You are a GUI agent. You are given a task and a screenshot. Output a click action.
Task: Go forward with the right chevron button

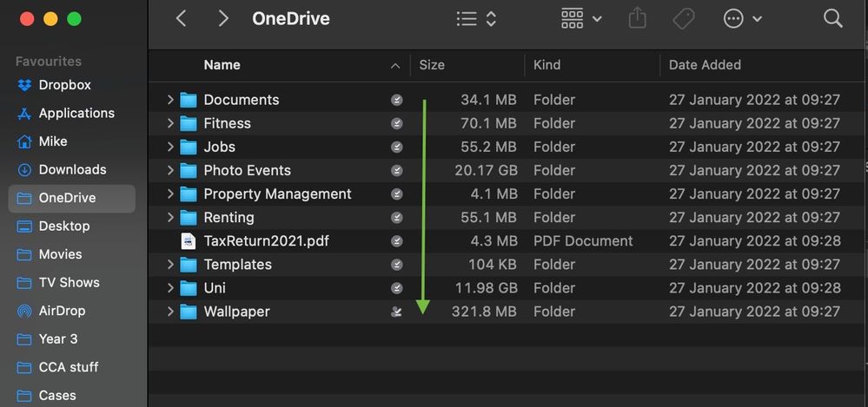click(223, 19)
